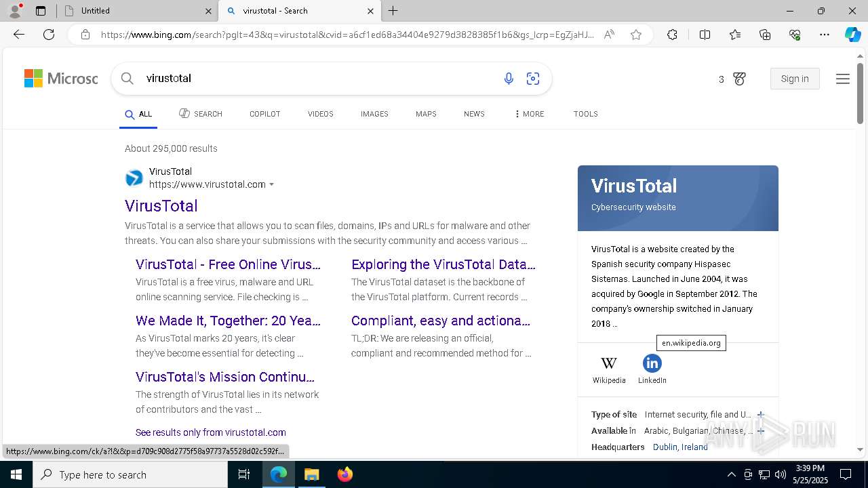
Task: Click the site info lock icon
Action: (x=85, y=35)
